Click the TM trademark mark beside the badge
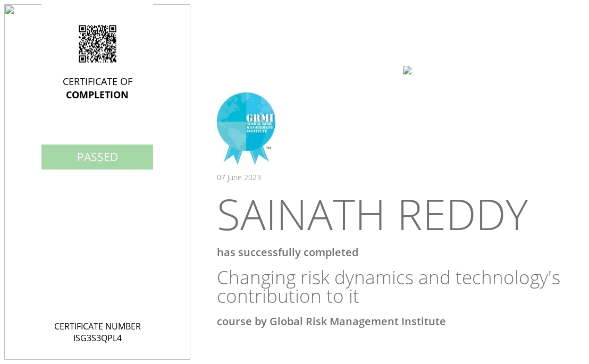This screenshot has width=589, height=364. [268, 148]
